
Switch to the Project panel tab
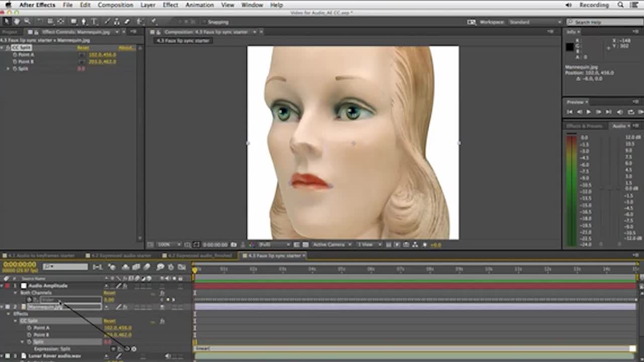coord(10,32)
